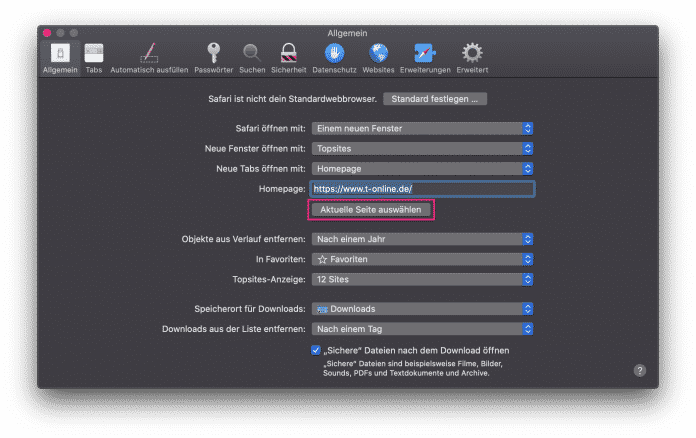Click Aktuelle Seite auswählen button
This screenshot has height=438, width=696.
[x=371, y=209]
